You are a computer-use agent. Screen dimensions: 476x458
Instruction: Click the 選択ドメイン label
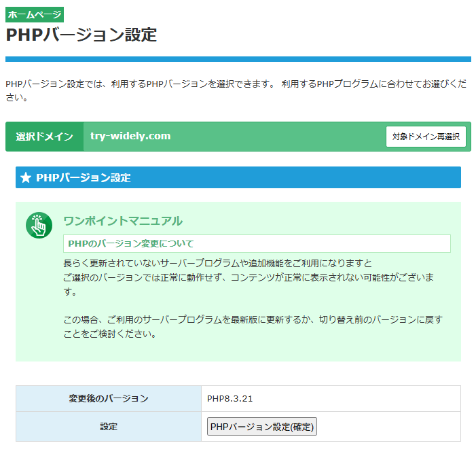45,137
